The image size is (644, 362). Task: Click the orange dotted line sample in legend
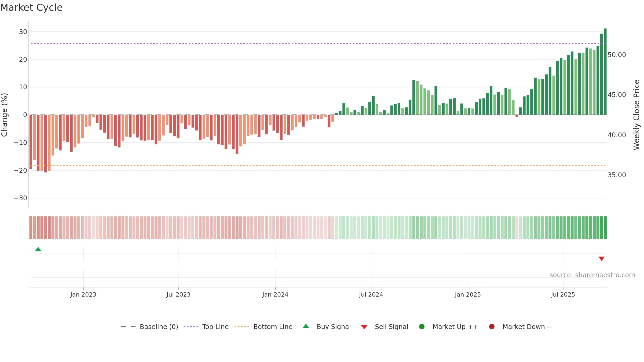coord(242,327)
